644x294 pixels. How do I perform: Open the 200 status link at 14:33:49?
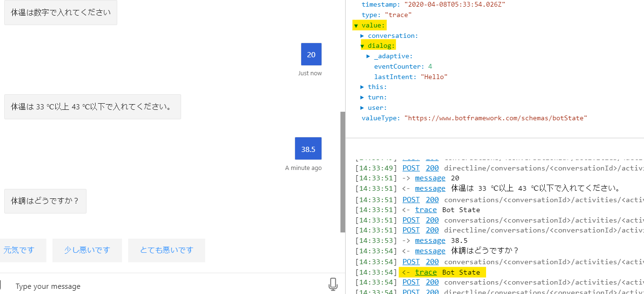click(432, 168)
